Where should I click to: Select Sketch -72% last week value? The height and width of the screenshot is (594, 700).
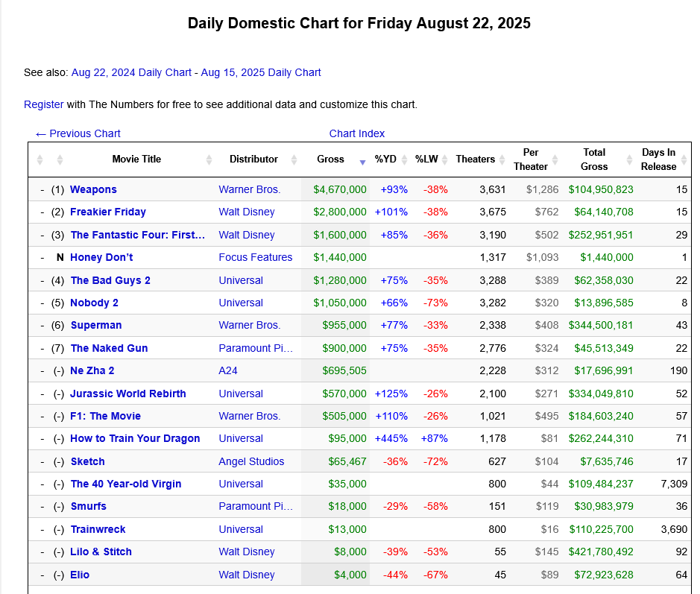tap(435, 461)
